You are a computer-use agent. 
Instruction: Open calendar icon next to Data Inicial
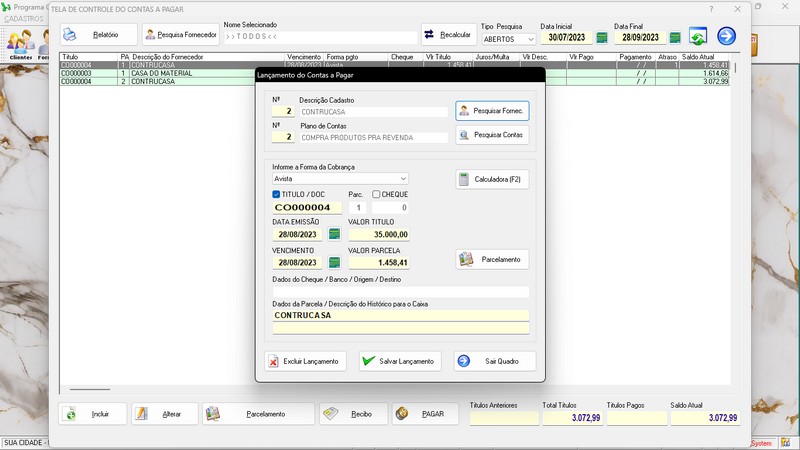pos(602,38)
